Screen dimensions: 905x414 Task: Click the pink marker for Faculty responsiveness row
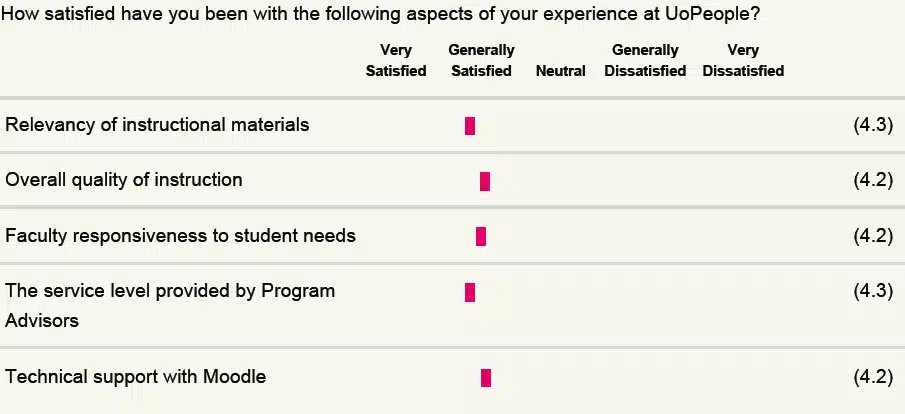(481, 236)
